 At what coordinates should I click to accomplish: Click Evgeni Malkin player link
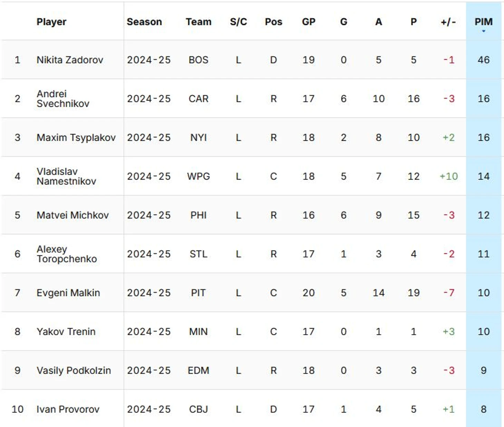point(68,293)
